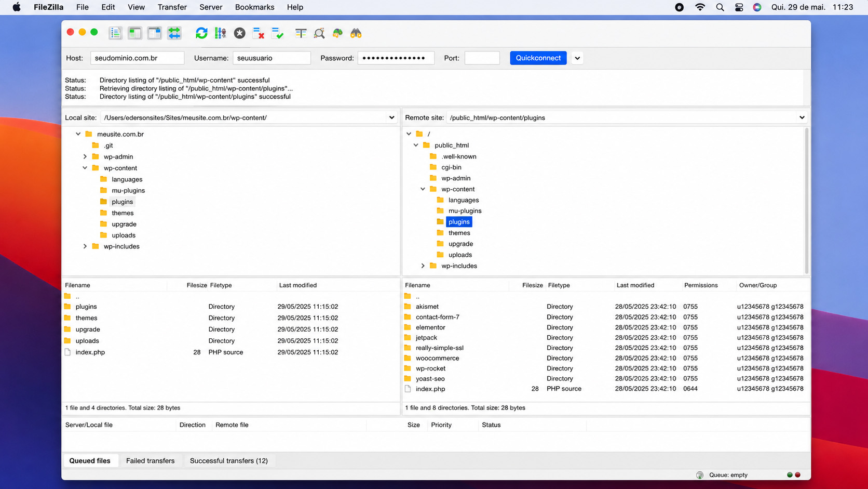Select the Queued files tab
The width and height of the screenshot is (868, 489).
[x=90, y=461]
